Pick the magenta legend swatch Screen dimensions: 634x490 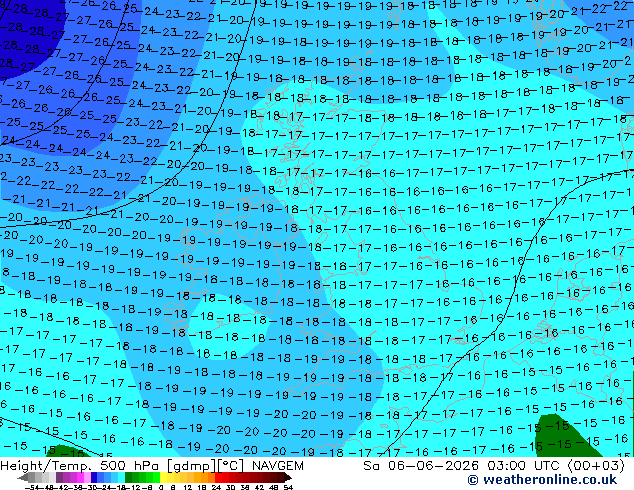[x=80, y=477]
